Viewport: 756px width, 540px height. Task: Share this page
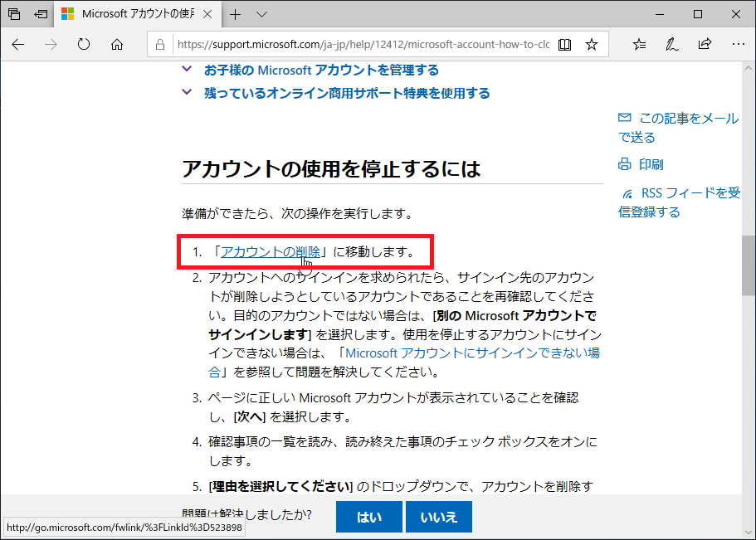point(705,45)
